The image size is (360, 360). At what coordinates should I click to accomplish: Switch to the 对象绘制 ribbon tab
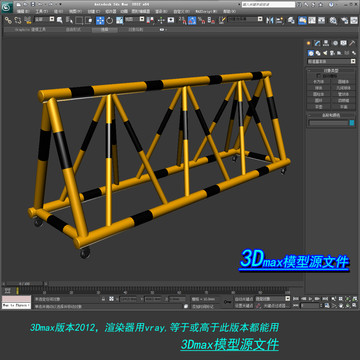(x=136, y=29)
